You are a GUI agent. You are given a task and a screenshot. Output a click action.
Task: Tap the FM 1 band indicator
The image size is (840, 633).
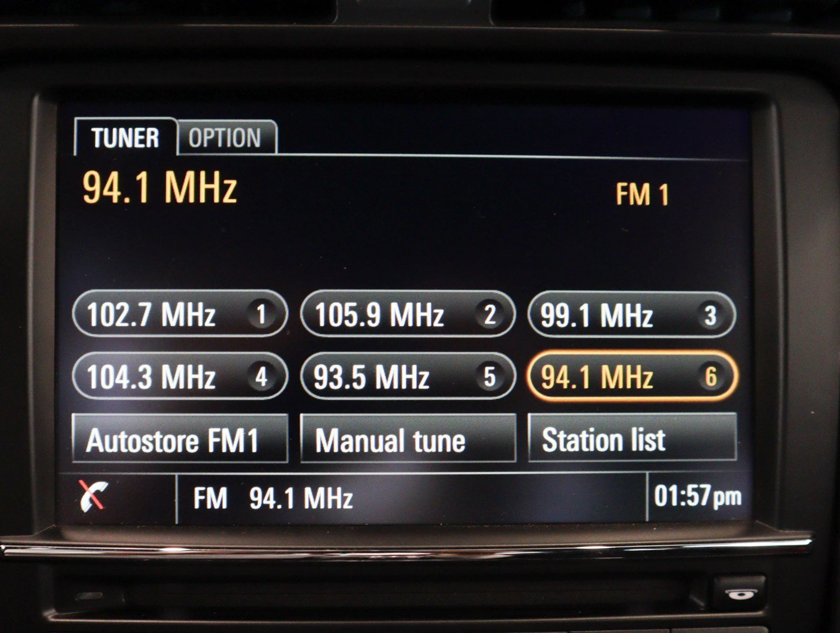[642, 194]
